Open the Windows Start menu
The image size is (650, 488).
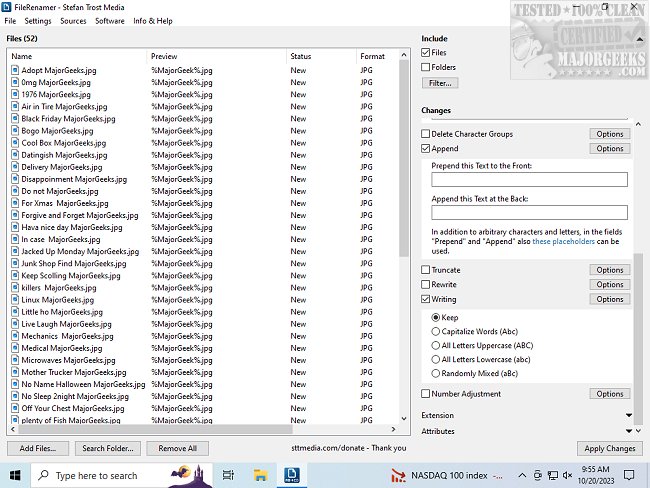click(x=15, y=475)
